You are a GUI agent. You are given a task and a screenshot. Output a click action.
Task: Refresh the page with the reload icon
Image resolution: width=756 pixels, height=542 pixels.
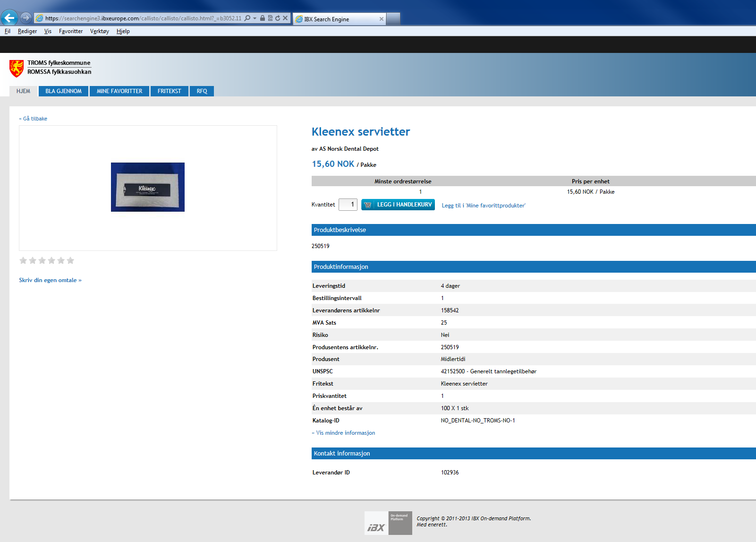[x=278, y=18]
